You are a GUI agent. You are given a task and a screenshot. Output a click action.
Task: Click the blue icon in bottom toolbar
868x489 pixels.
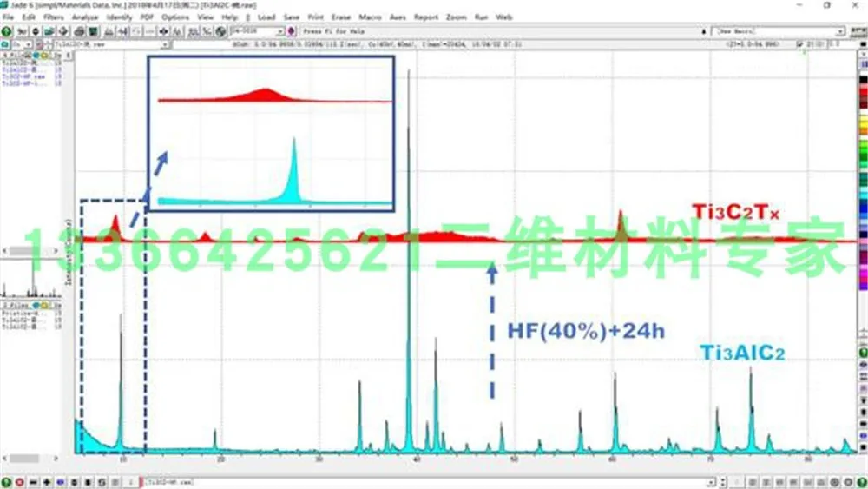(x=61, y=482)
